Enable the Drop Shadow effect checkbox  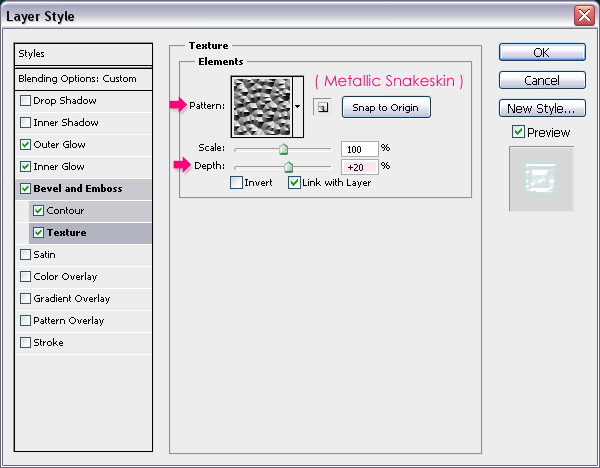click(x=25, y=101)
